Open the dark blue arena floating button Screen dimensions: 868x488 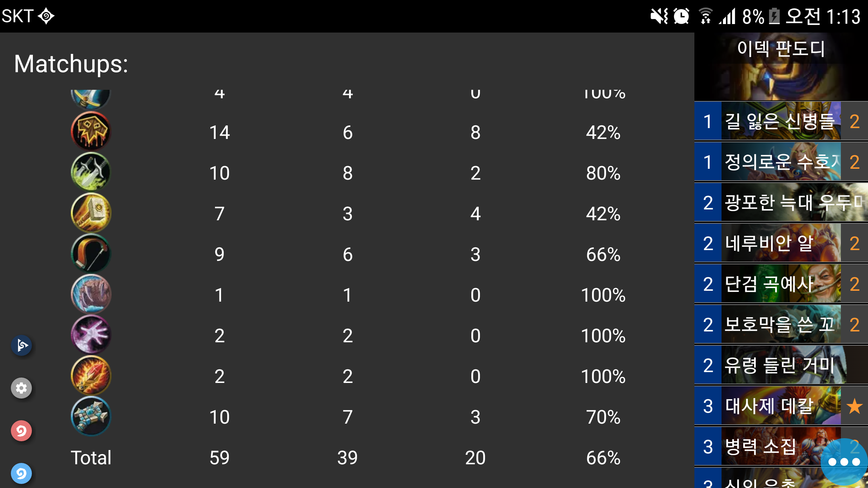click(21, 345)
